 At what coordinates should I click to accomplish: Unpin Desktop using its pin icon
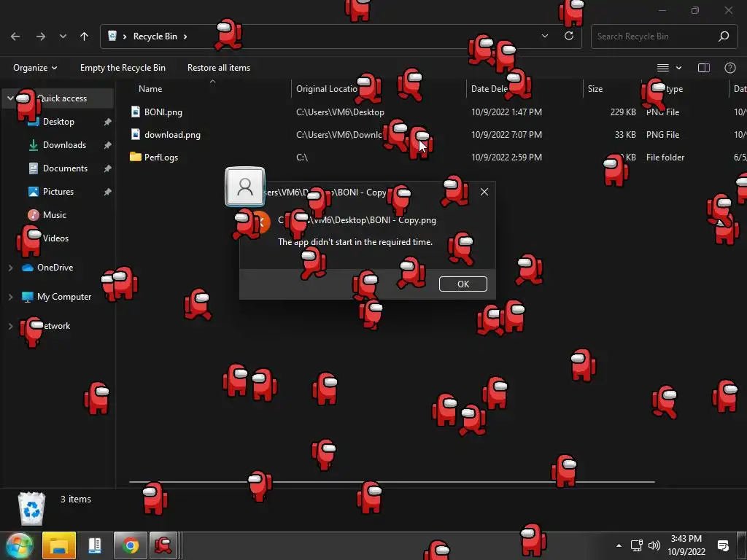pyautogui.click(x=108, y=122)
